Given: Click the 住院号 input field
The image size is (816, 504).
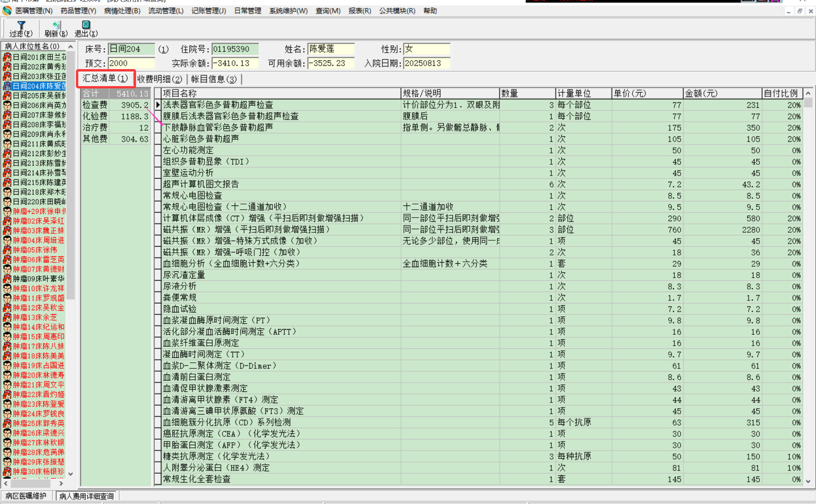Looking at the screenshot, I should pyautogui.click(x=235, y=49).
